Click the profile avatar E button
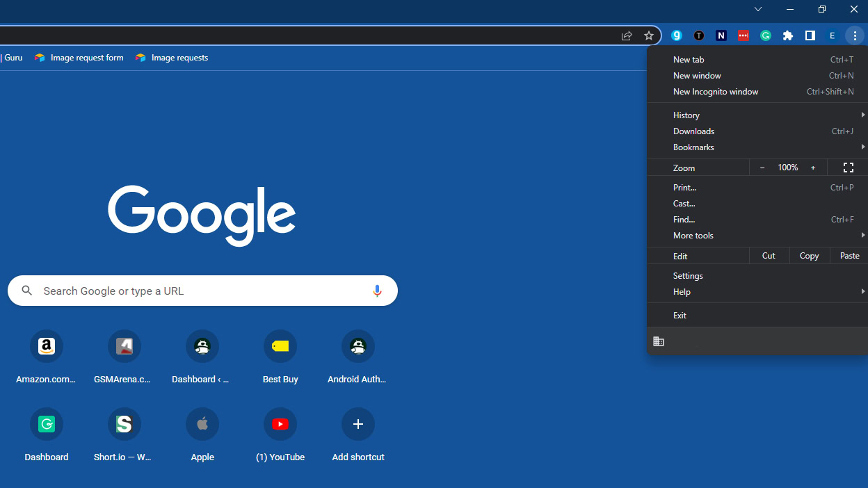868x488 pixels. click(832, 35)
